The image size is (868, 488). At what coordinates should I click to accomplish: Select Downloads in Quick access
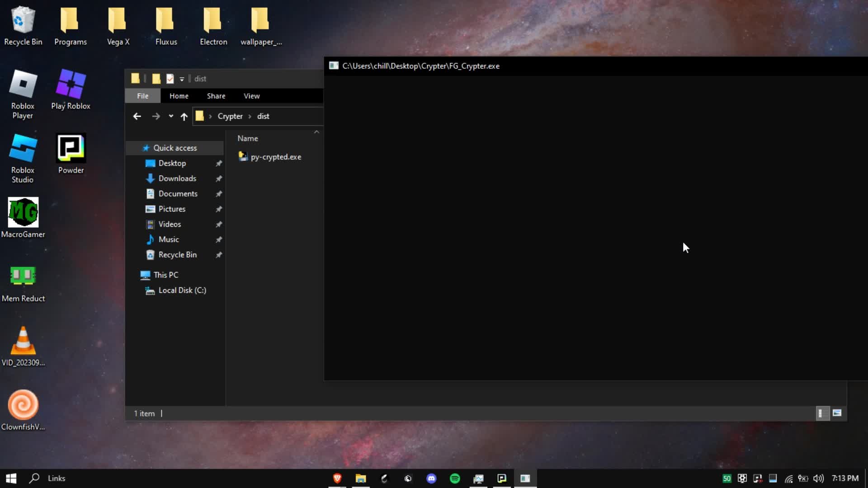177,178
